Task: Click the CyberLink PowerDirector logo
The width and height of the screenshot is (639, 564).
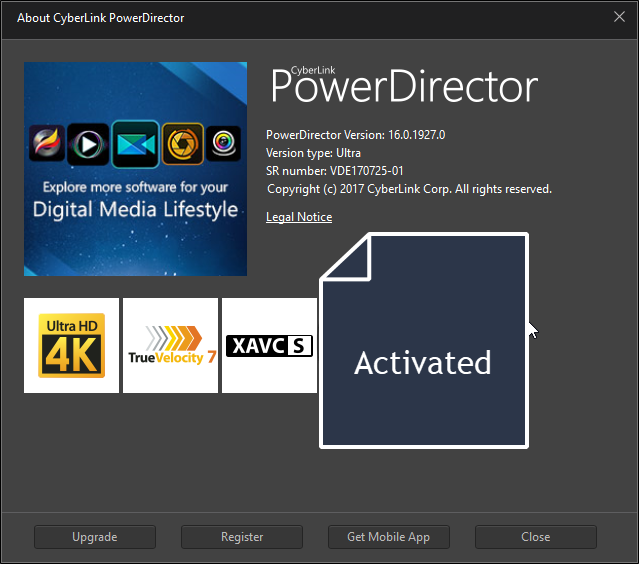Action: (x=404, y=85)
